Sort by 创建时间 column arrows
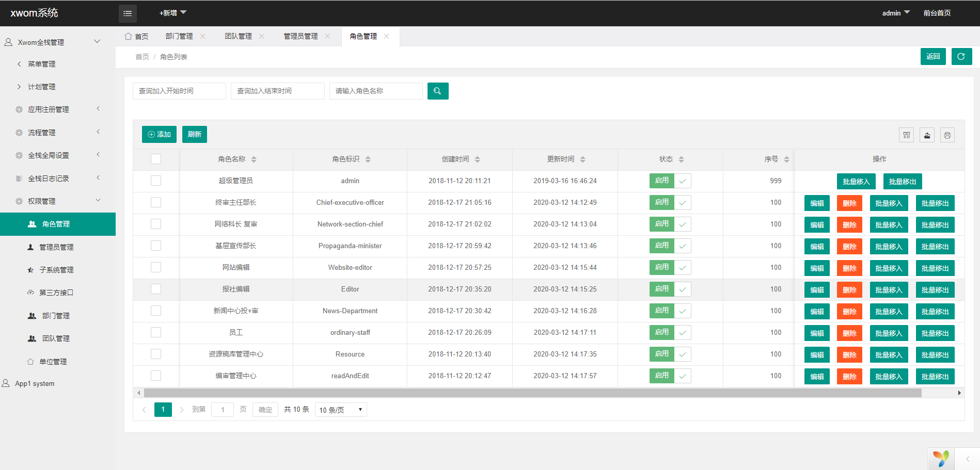The height and width of the screenshot is (470, 980). [x=477, y=159]
